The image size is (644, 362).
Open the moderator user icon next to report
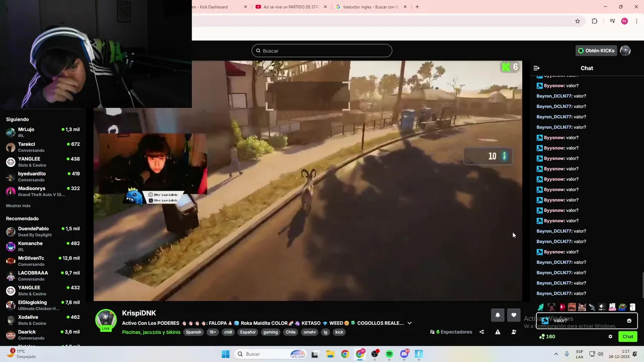coord(514,332)
